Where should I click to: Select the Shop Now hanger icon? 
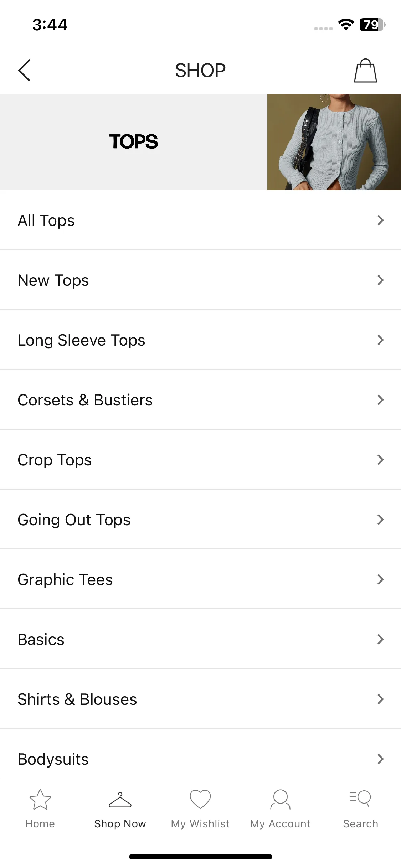(120, 800)
